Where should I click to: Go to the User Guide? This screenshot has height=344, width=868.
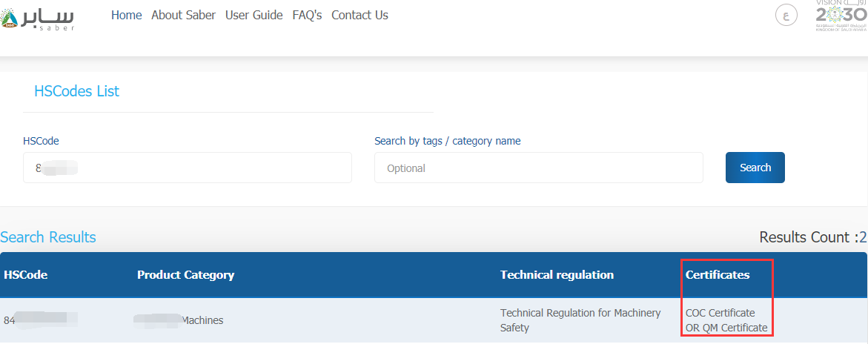pos(254,16)
